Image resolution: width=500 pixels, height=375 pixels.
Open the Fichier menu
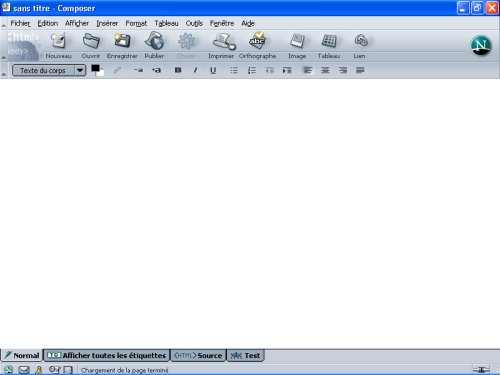[20, 23]
